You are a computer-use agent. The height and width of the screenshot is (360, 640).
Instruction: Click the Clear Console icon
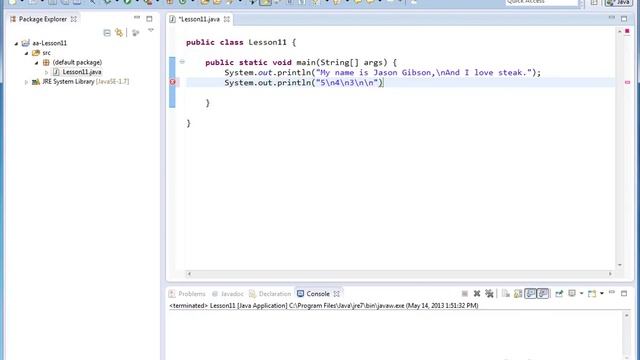click(x=506, y=293)
